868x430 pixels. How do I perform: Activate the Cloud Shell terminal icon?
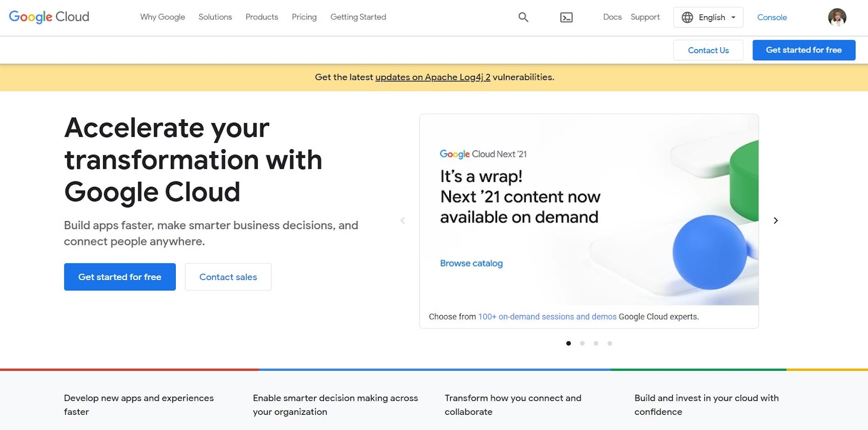566,17
